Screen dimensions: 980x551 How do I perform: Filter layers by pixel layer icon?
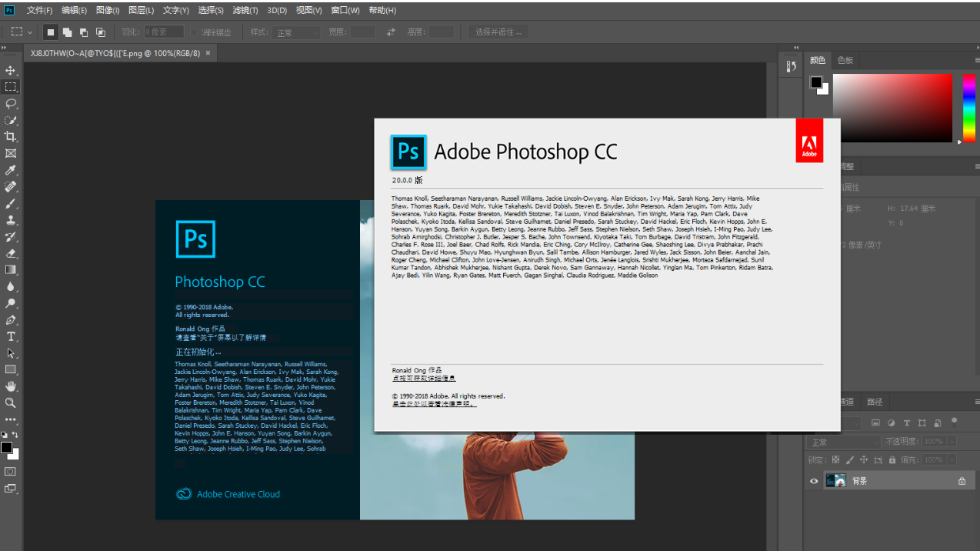[875, 422]
